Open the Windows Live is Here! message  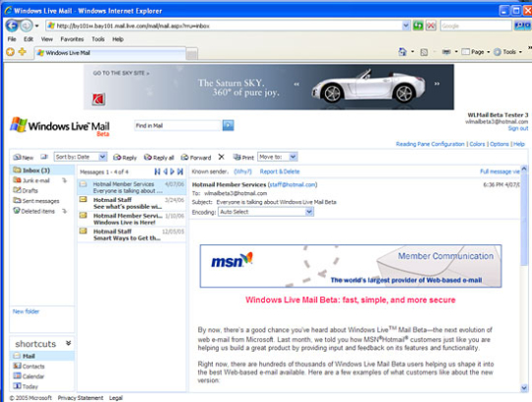tap(132, 219)
